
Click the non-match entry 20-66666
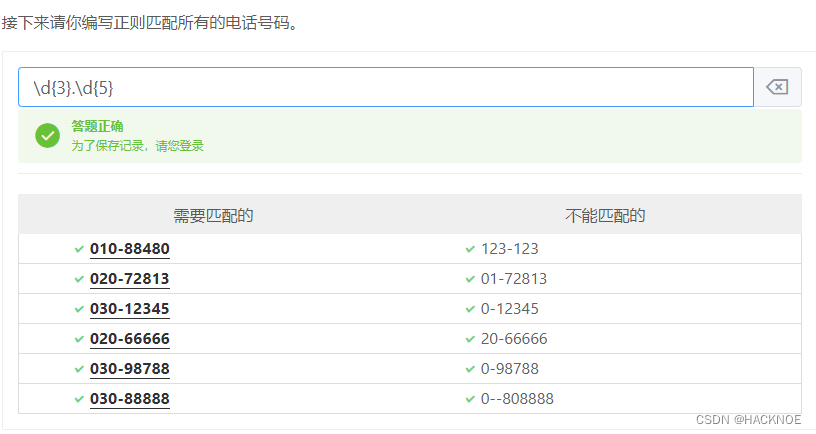[x=514, y=339]
